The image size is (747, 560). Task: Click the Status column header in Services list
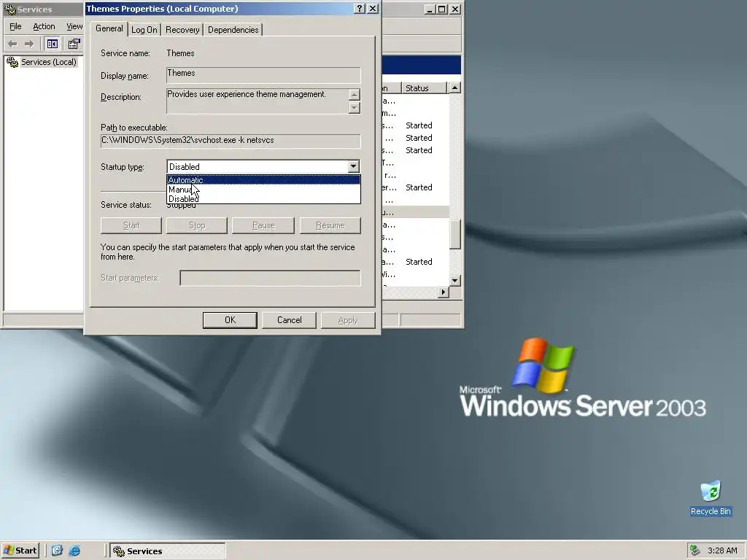(x=425, y=88)
